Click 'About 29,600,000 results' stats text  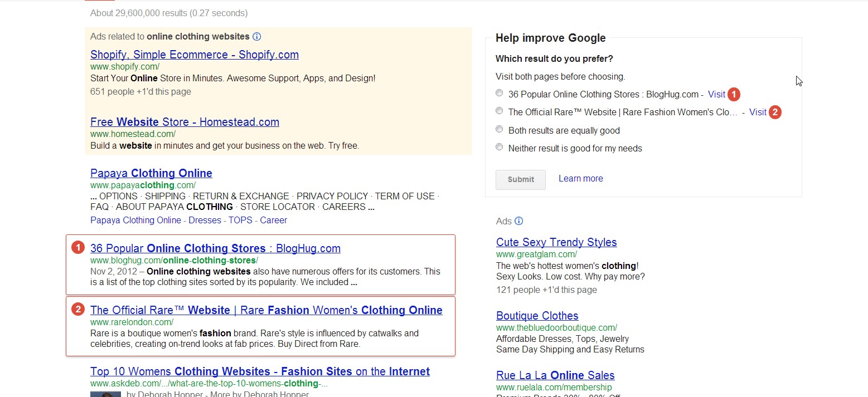(x=169, y=13)
